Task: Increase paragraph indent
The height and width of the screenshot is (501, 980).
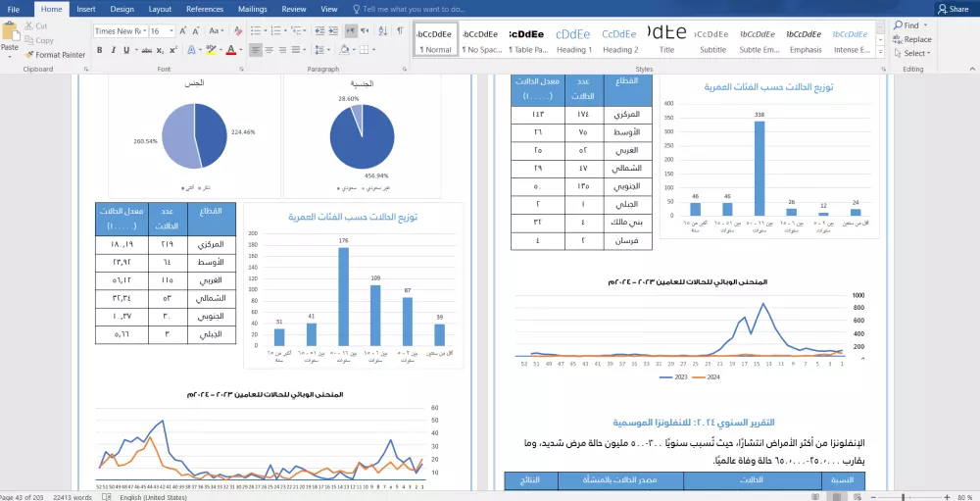Action: pos(333,30)
